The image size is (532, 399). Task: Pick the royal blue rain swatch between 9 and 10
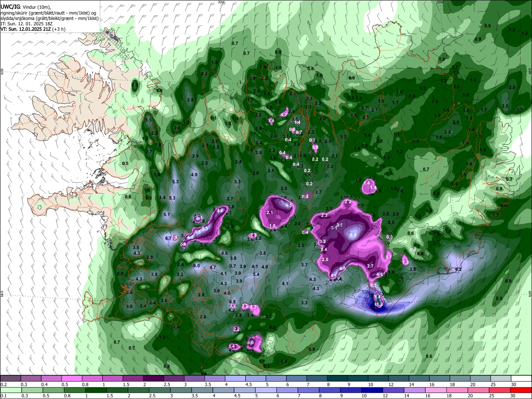tap(350, 390)
